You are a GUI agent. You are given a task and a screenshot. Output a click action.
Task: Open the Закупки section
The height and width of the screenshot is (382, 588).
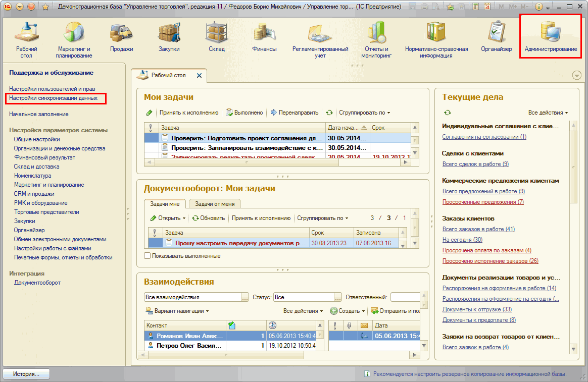(x=169, y=37)
